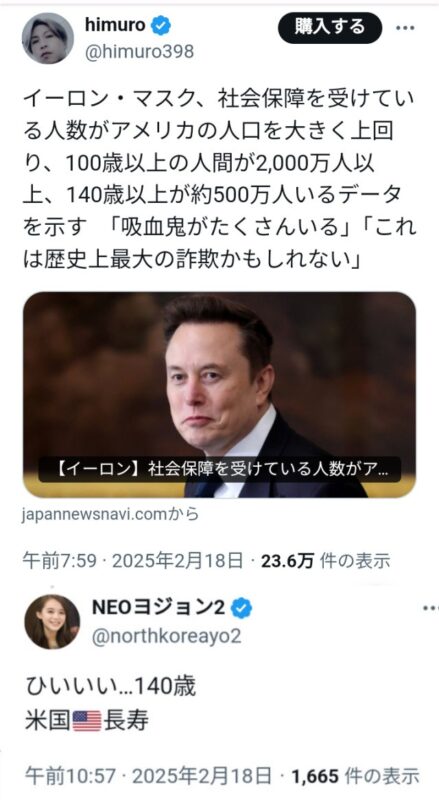Open more options on himuro's tweet
Image resolution: width=439 pixels, height=800 pixels.
405,28
